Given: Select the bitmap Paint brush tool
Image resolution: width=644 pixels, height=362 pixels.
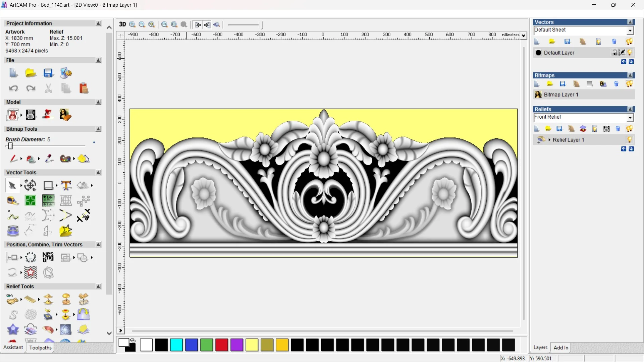Looking at the screenshot, I should coord(13,159).
